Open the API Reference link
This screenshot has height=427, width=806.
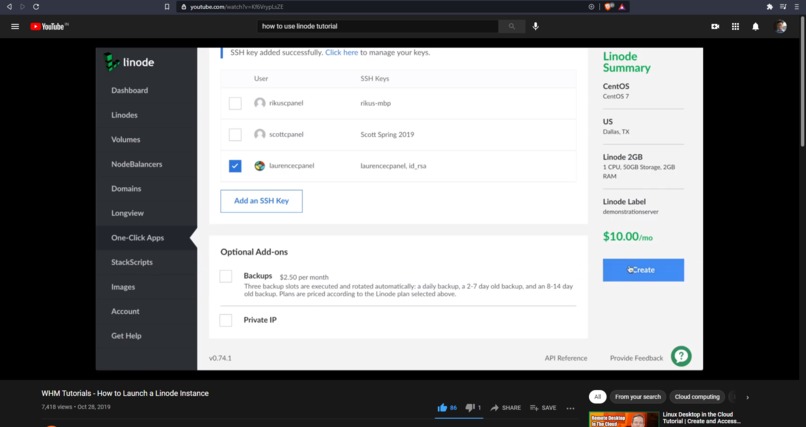(565, 358)
